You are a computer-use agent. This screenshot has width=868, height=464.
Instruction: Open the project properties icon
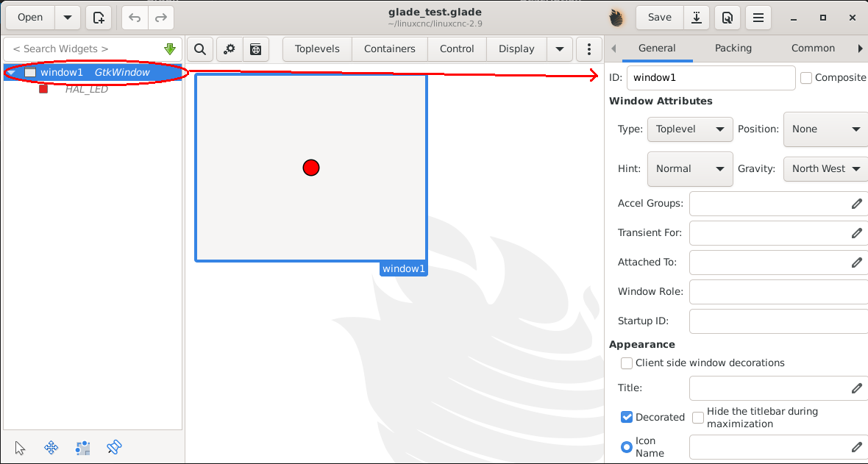tap(728, 18)
